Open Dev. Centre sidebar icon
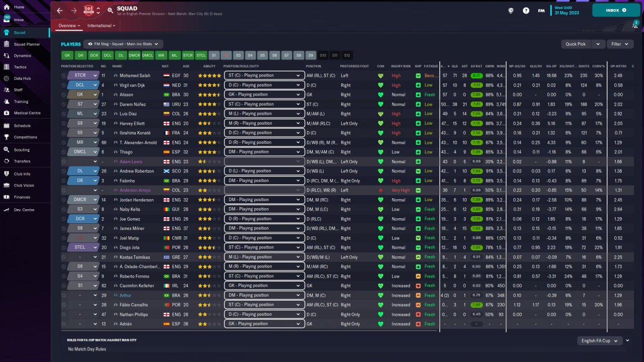The image size is (644, 362). (7, 210)
